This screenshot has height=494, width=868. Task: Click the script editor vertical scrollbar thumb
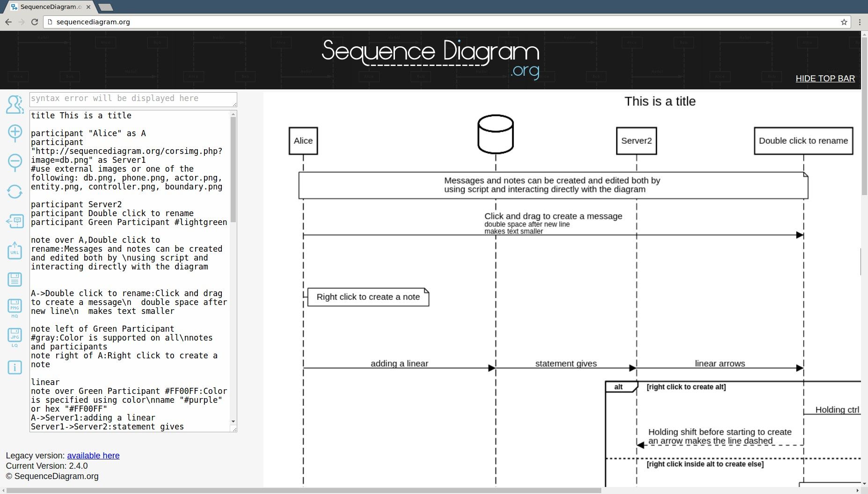click(233, 170)
